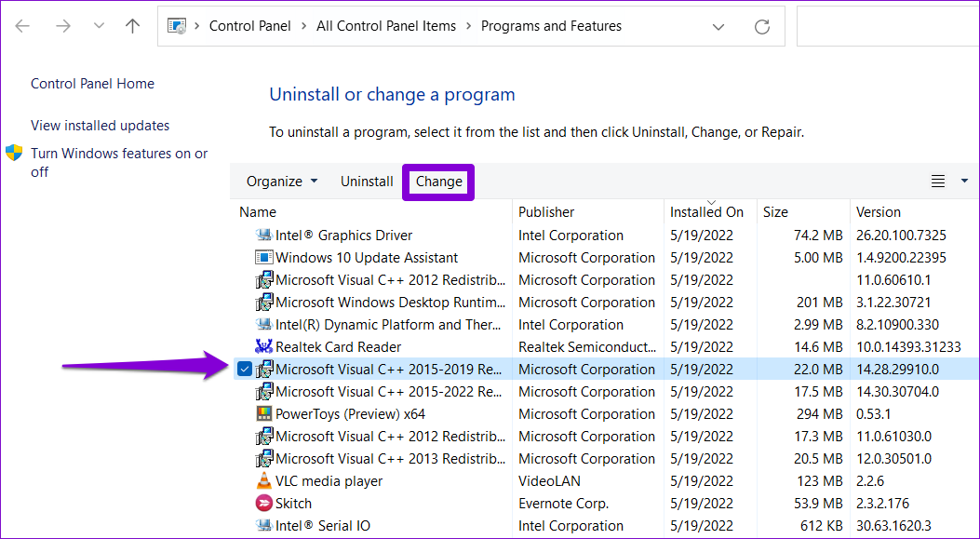Click Realtek Semiconductor publisher cell
This screenshot has height=539, width=980.
pyautogui.click(x=587, y=347)
